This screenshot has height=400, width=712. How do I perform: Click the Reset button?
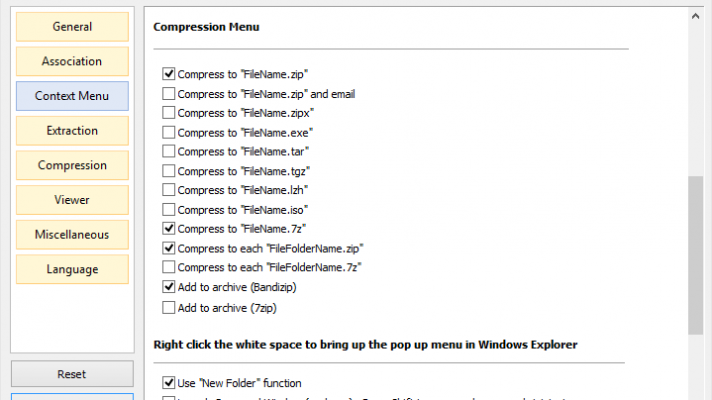tap(72, 374)
